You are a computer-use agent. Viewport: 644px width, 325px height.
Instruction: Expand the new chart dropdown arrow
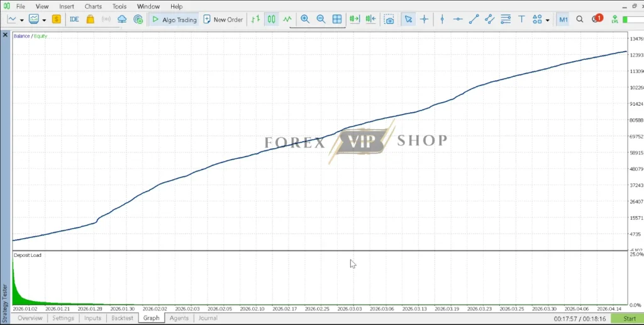[22, 20]
